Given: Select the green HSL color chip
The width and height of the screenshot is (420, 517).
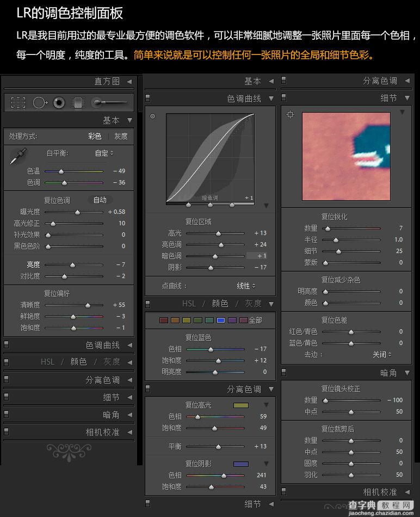Looking at the screenshot, I should [198, 320].
